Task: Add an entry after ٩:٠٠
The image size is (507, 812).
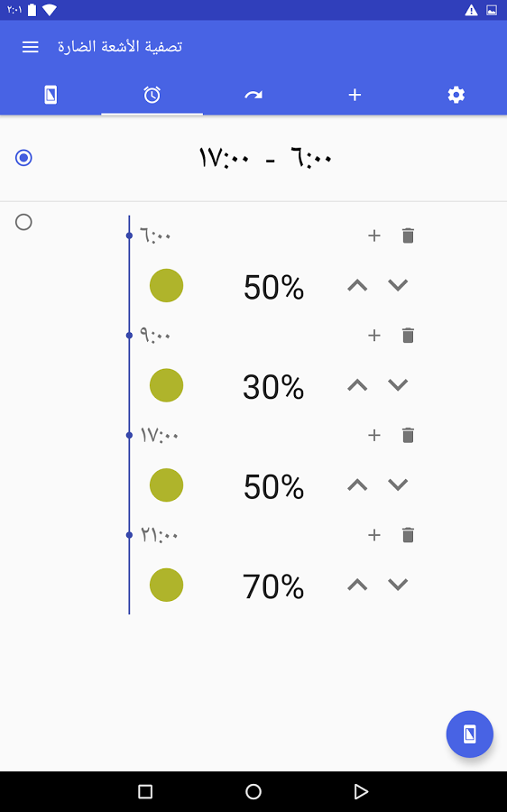Action: click(x=373, y=336)
